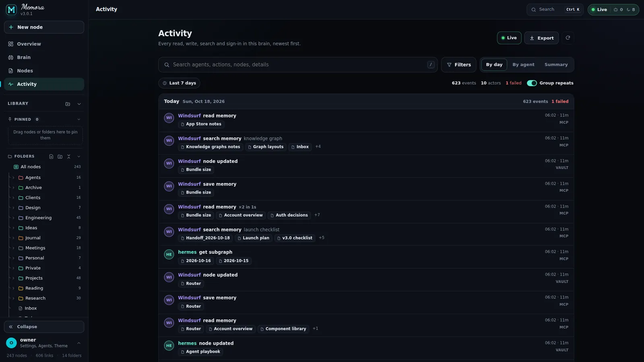Click the Inbox note icon in the sidebar

[x=21, y=309]
